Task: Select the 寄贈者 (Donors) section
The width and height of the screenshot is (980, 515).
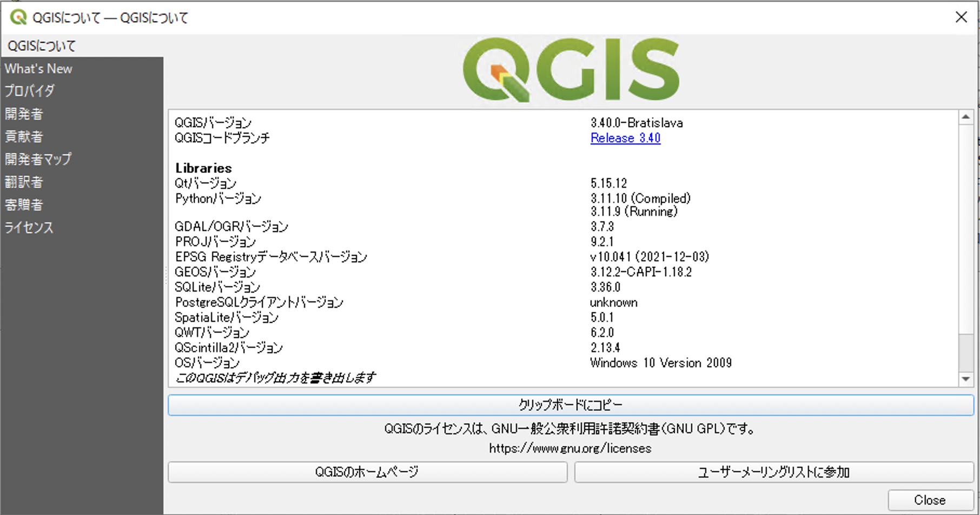Action: [x=24, y=204]
